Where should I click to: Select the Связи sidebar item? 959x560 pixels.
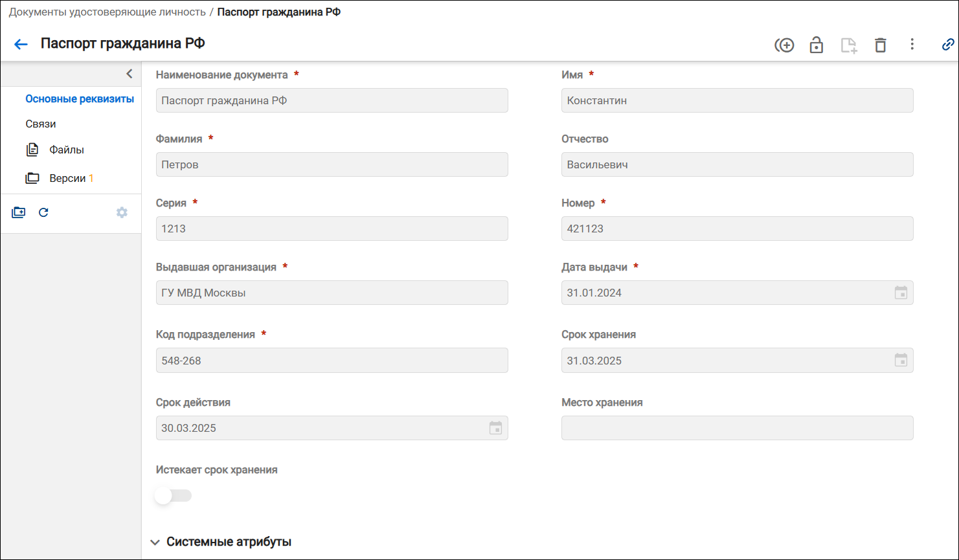click(41, 124)
